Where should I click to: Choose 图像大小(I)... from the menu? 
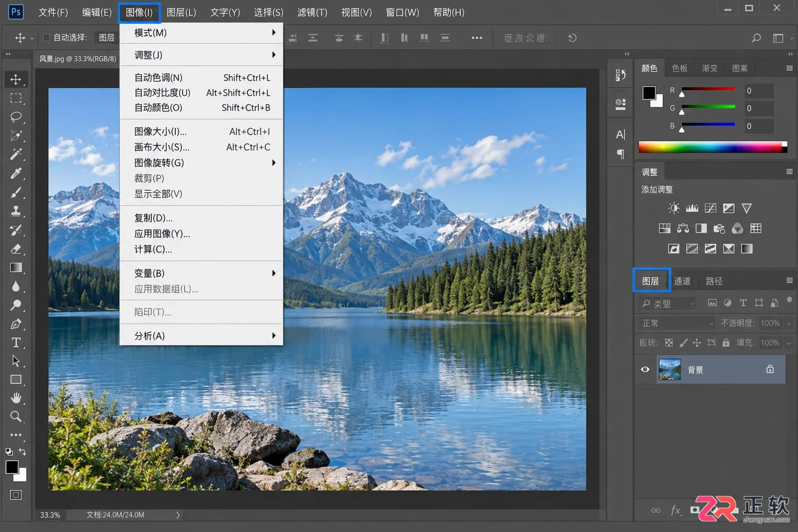pyautogui.click(x=201, y=132)
